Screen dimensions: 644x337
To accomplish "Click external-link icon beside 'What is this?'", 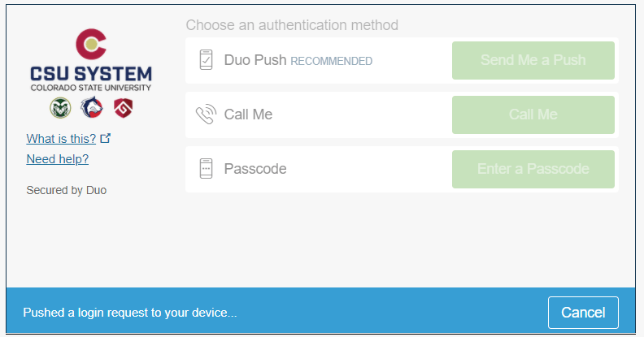I will click(105, 138).
